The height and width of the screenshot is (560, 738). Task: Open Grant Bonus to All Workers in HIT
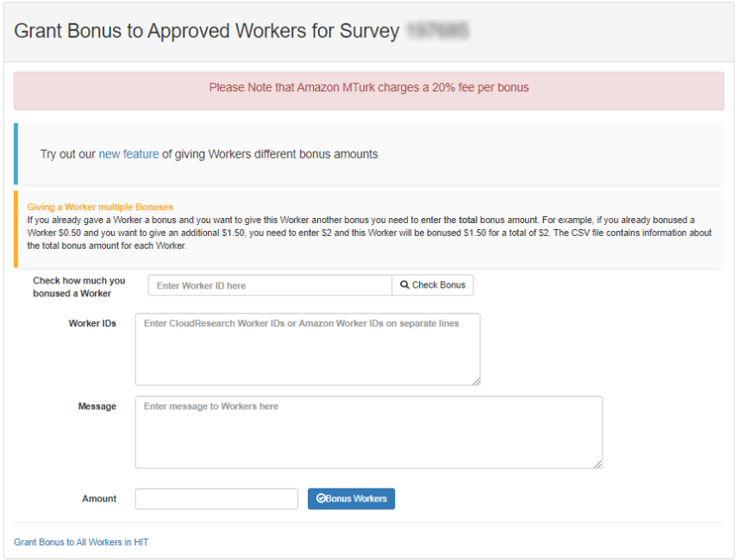[x=81, y=542]
